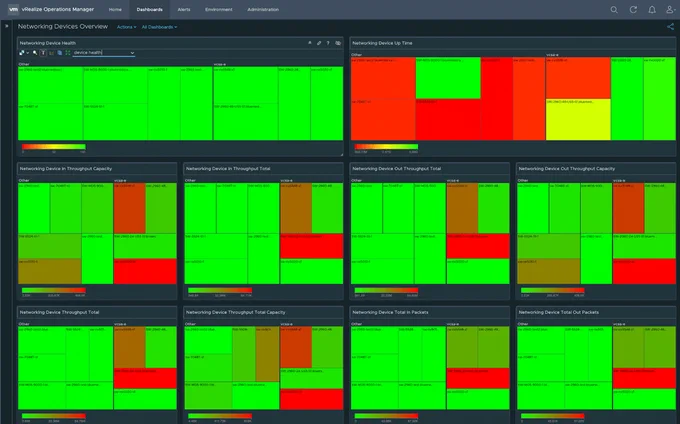Edit the Networking Device Health widget with pencil
The width and height of the screenshot is (680, 424).
coord(319,43)
